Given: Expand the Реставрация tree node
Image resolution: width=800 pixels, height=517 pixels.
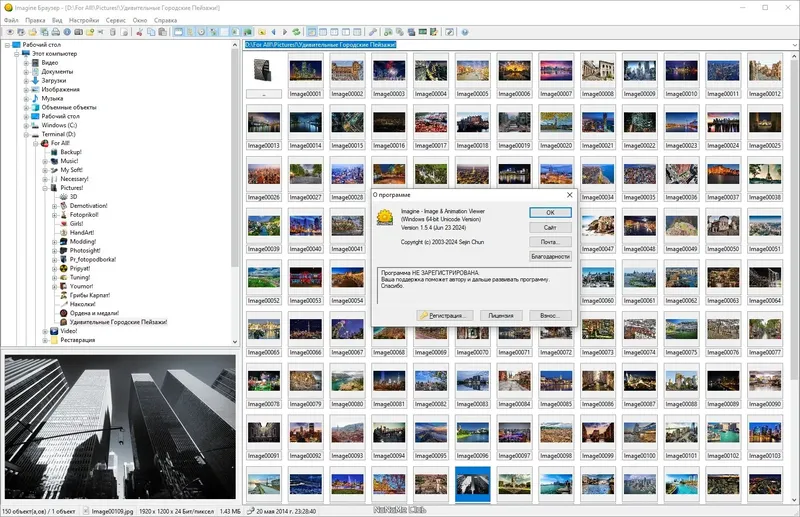Looking at the screenshot, I should click(x=45, y=340).
